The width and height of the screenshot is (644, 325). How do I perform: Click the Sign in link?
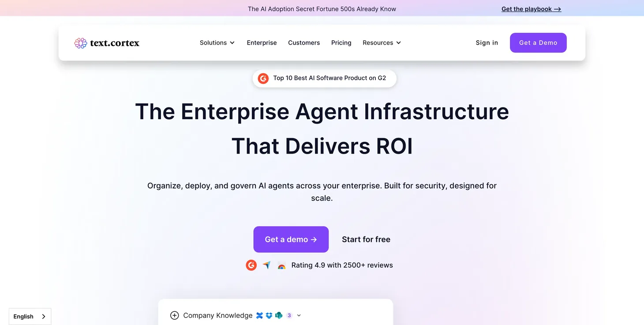(487, 43)
